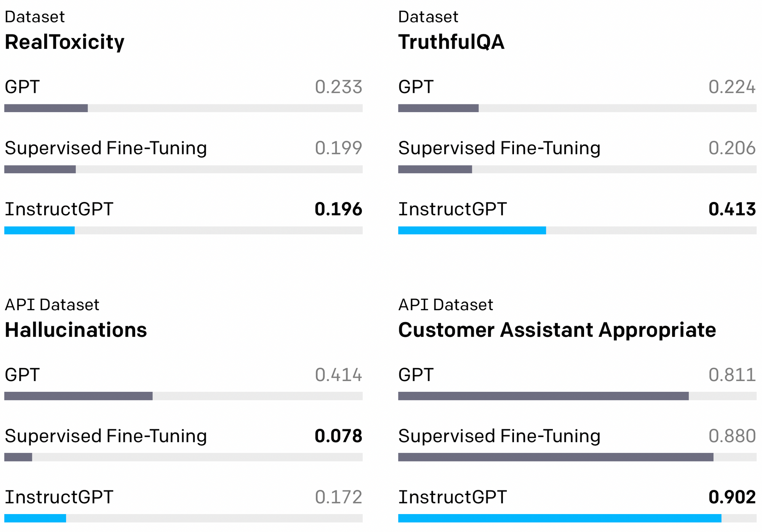Click the blue InstructGPT bar under Customer Assistant Appropriate

click(559, 518)
